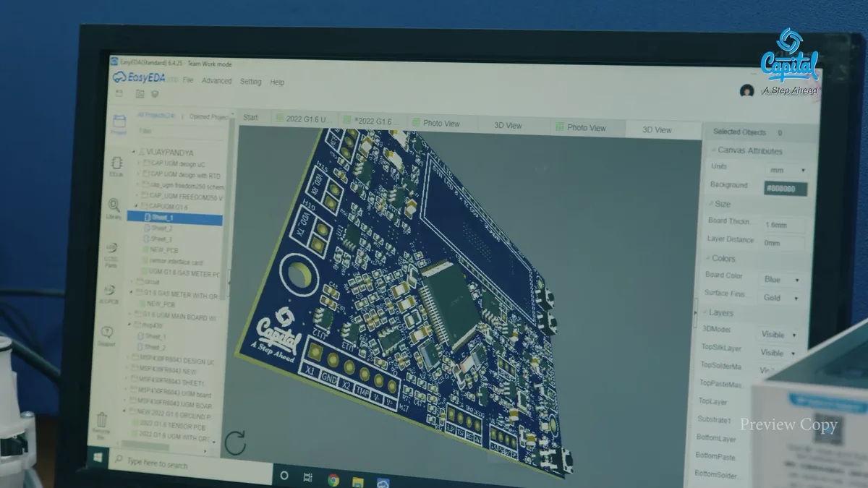Collapse the VIJAYPANDYA tree node
This screenshot has width=868, height=488.
pyautogui.click(x=135, y=153)
